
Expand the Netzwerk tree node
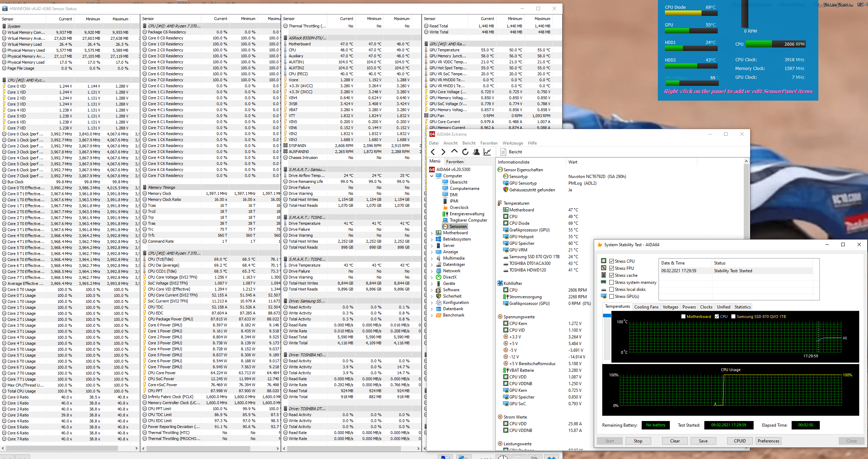(x=432, y=271)
